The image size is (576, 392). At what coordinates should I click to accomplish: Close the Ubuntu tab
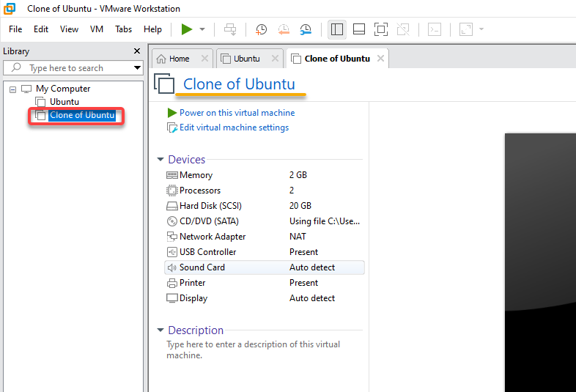tap(275, 59)
